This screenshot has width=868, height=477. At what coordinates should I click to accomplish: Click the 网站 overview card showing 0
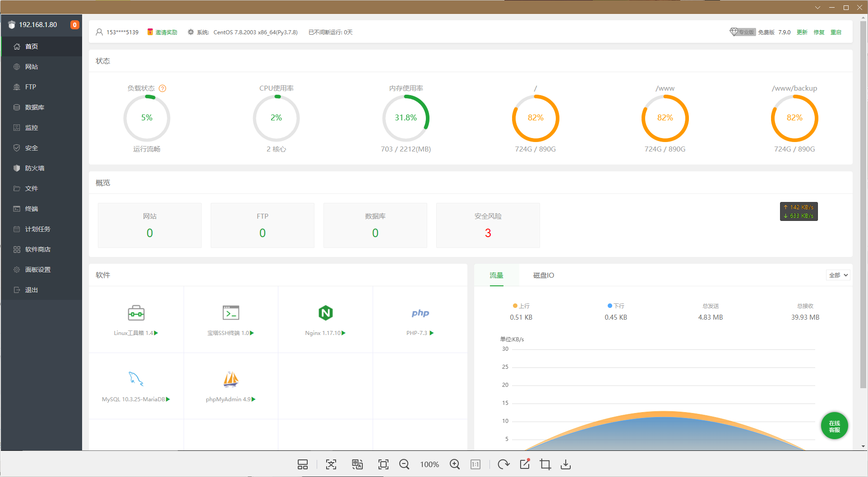click(x=150, y=225)
